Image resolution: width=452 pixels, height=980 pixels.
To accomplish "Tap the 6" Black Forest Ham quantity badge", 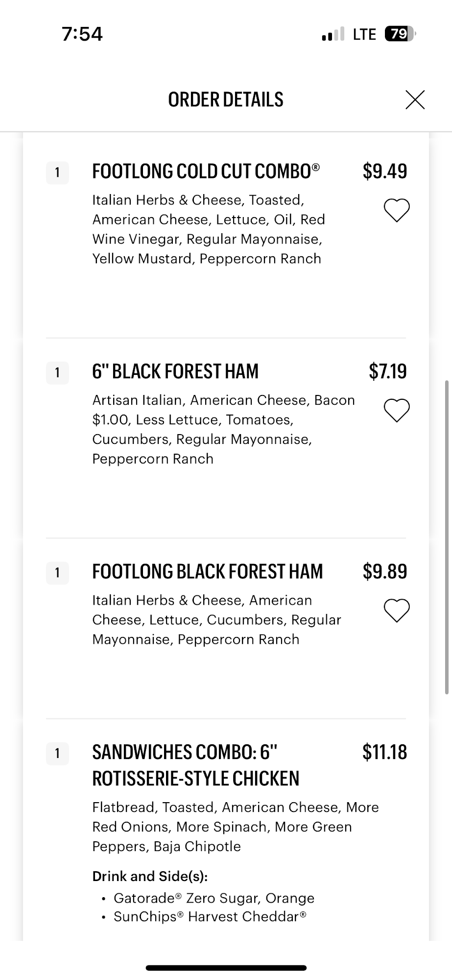I will 57,372.
